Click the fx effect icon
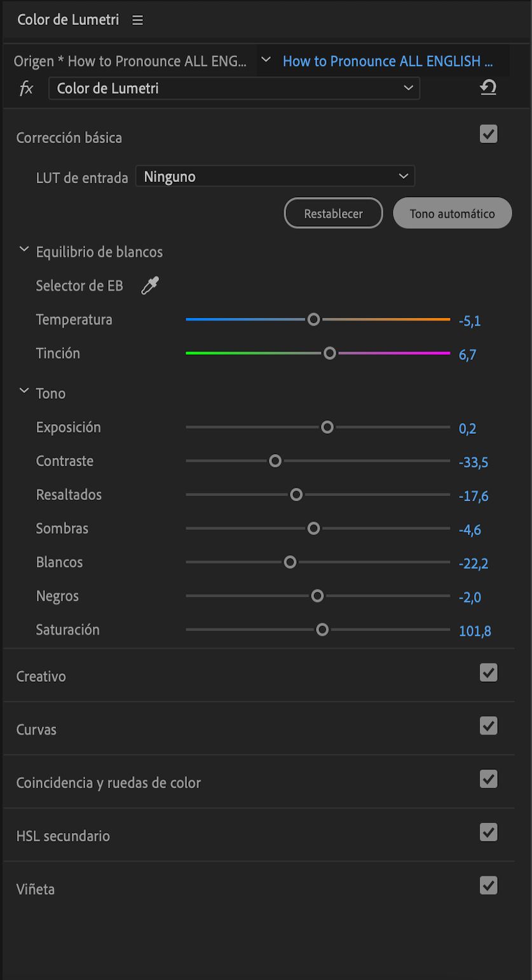Screen dimensions: 532x980 click(26, 88)
